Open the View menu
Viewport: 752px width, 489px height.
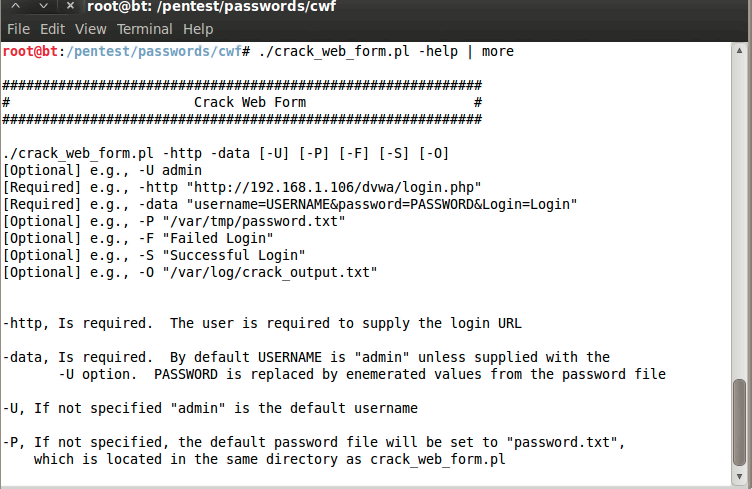(x=90, y=29)
